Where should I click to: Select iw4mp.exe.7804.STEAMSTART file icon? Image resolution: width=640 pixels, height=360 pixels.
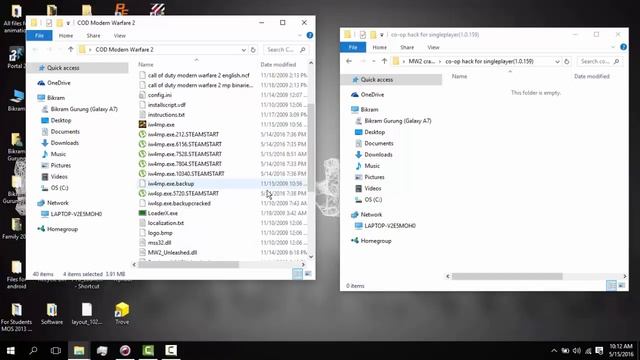pos(142,164)
